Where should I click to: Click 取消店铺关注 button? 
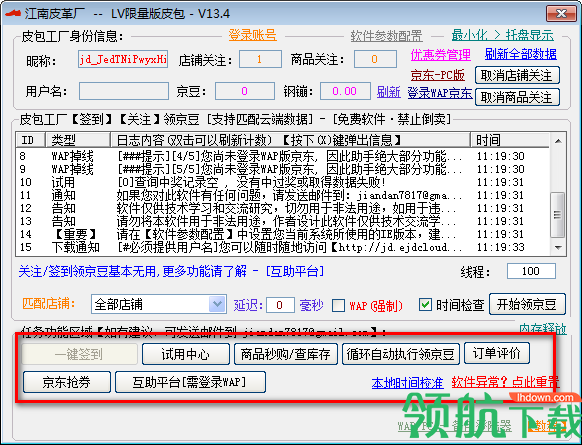(x=517, y=76)
